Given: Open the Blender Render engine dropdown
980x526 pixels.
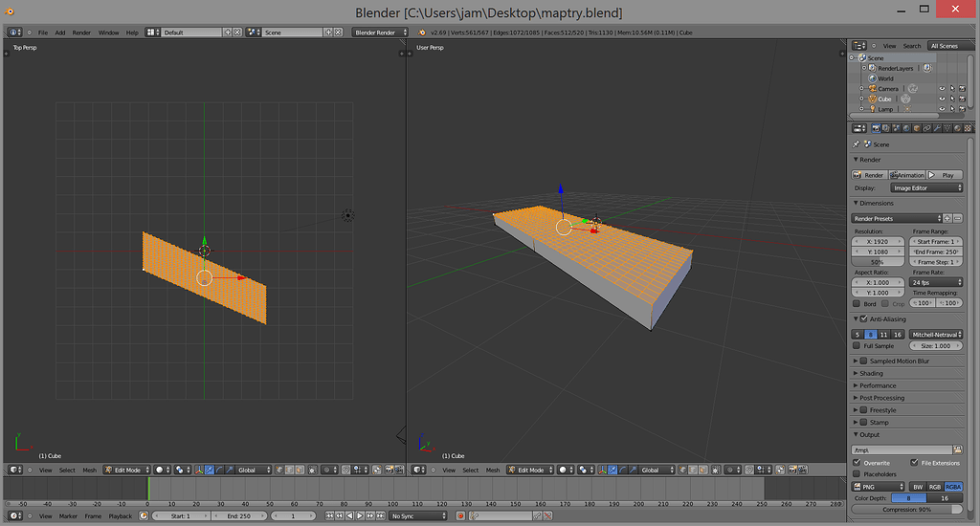Looking at the screenshot, I should pyautogui.click(x=380, y=33).
